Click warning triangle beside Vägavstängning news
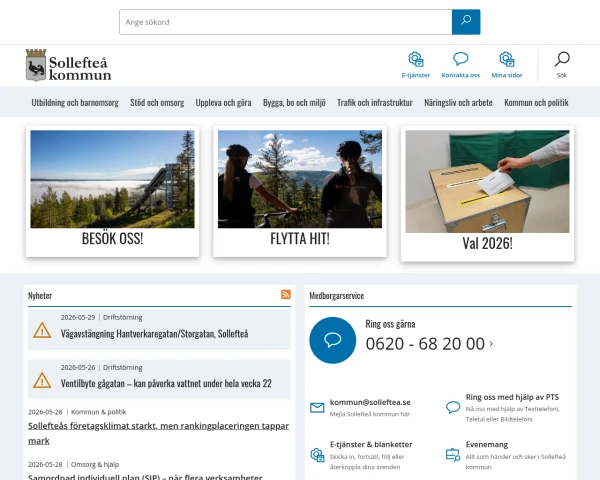This screenshot has height=480, width=600. tap(42, 330)
